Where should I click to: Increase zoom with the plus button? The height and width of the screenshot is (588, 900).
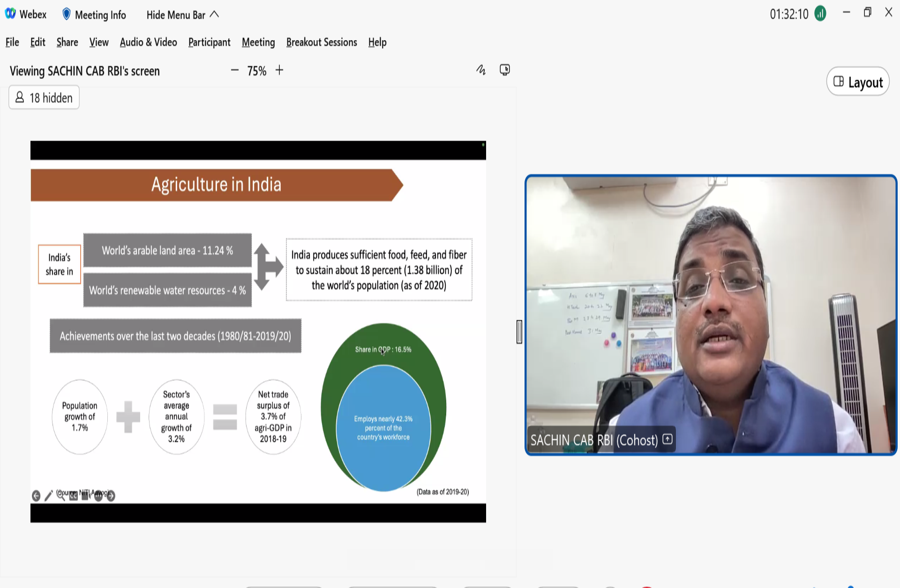click(x=279, y=70)
